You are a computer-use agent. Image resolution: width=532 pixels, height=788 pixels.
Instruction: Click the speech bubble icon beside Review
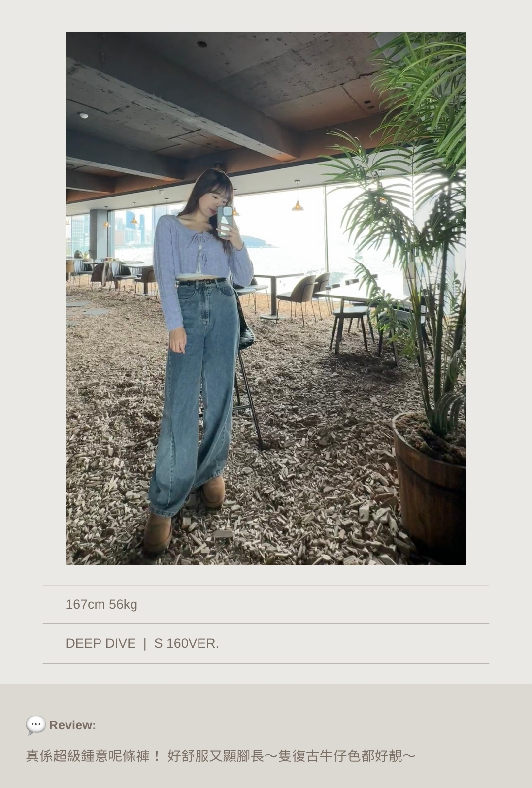coord(35,725)
